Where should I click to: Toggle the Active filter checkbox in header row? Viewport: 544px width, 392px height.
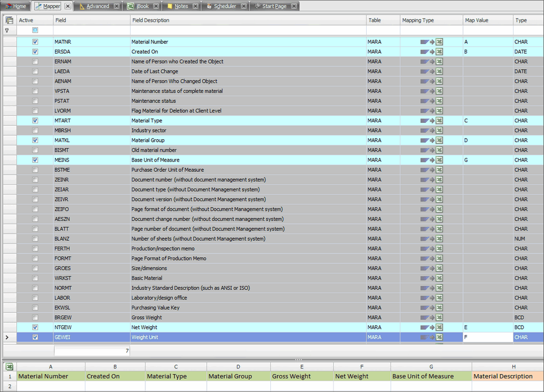35,30
